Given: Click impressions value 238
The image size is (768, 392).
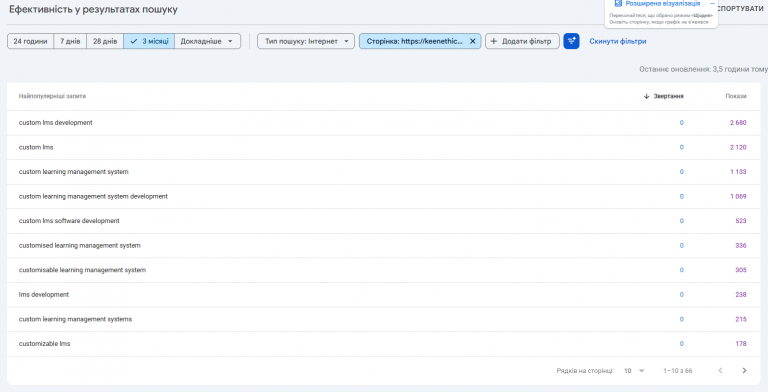Looking at the screenshot, I should pos(741,294).
